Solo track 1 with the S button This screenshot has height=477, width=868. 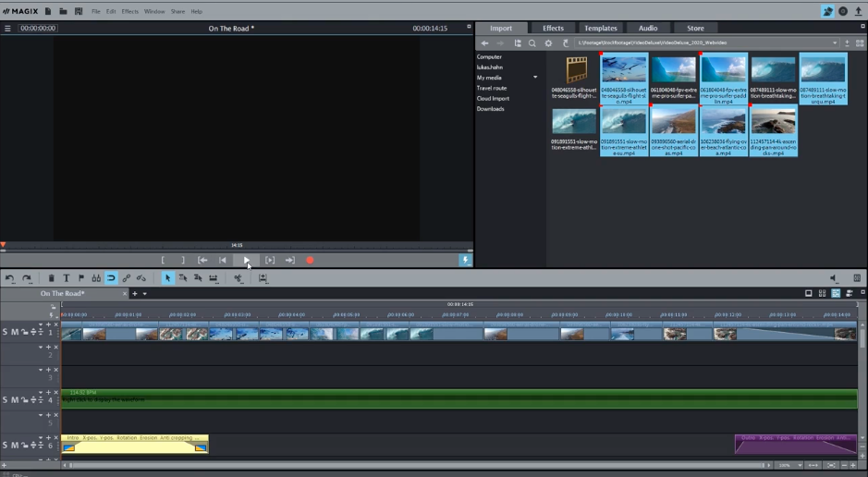[x=5, y=332]
